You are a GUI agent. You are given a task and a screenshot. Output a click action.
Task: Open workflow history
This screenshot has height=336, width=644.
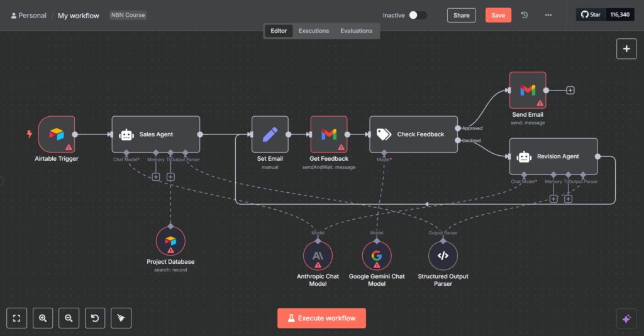pyautogui.click(x=525, y=15)
